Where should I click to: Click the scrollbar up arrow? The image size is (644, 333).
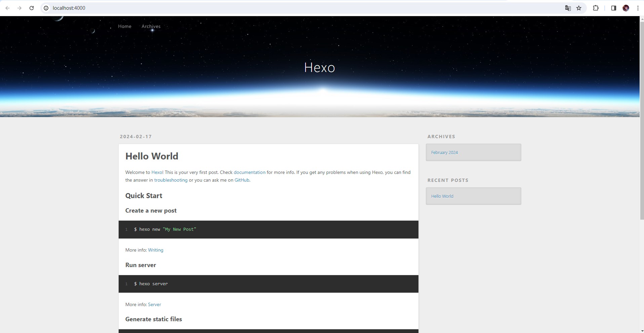click(x=642, y=19)
